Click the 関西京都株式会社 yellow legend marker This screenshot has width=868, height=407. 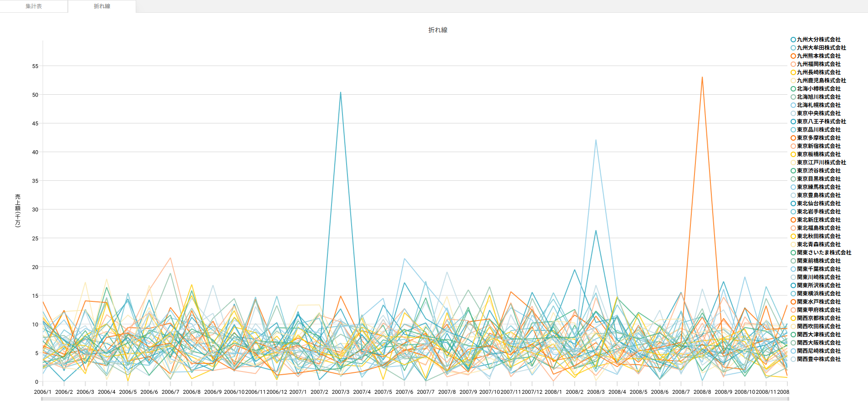pyautogui.click(x=793, y=318)
